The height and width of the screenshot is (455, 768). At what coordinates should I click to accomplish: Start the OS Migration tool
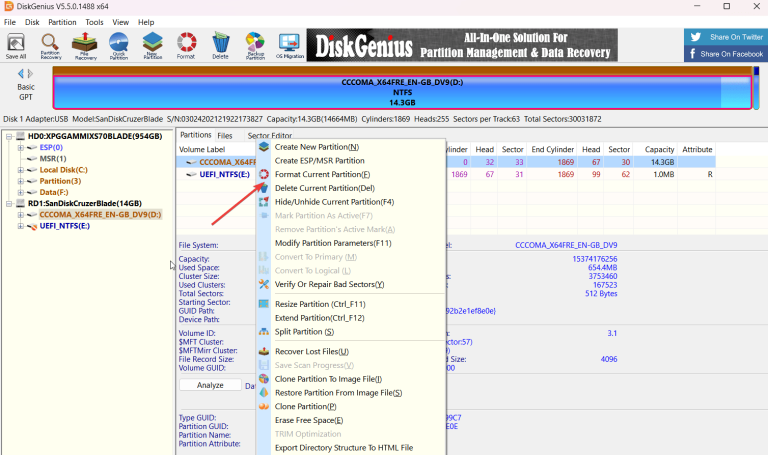tap(289, 46)
